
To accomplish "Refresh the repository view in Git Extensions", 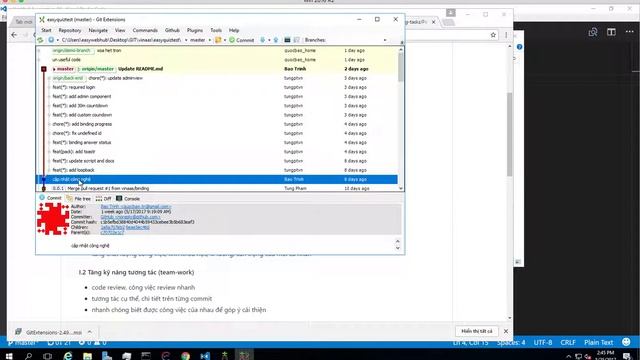I will [40, 40].
